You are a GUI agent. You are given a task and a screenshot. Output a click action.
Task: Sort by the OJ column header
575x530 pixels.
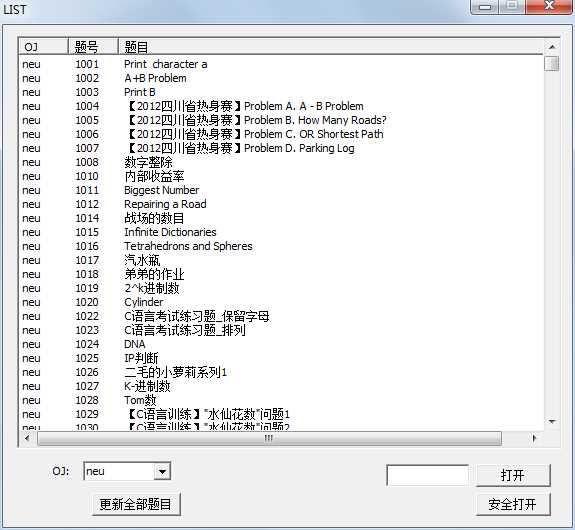coord(43,47)
